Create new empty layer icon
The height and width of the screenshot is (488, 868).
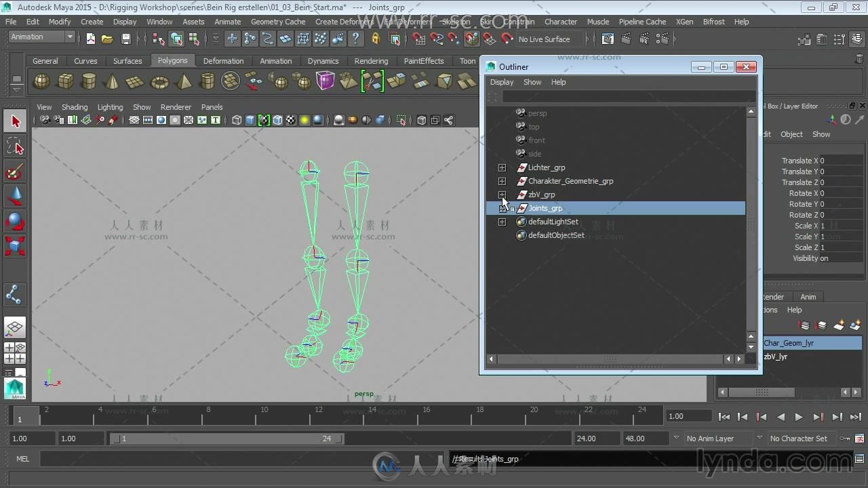point(838,326)
